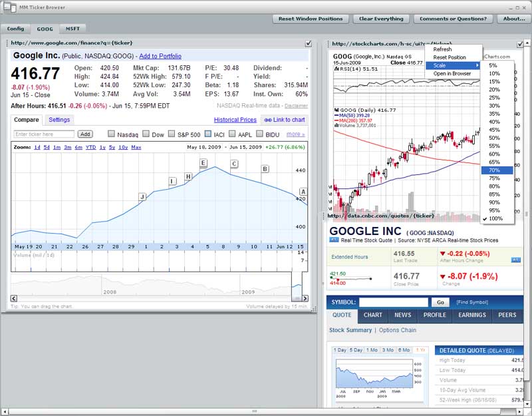
Task: Click the chain icon of Link to chart
Action: click(x=268, y=120)
